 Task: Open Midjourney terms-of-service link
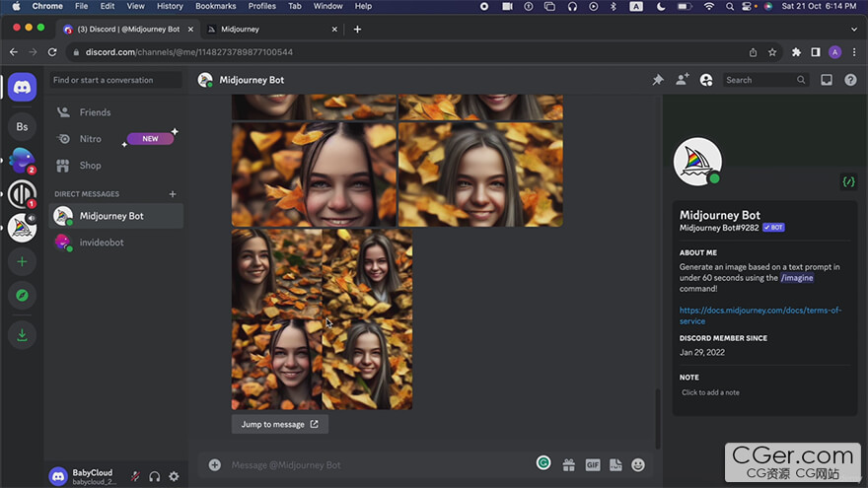point(760,315)
